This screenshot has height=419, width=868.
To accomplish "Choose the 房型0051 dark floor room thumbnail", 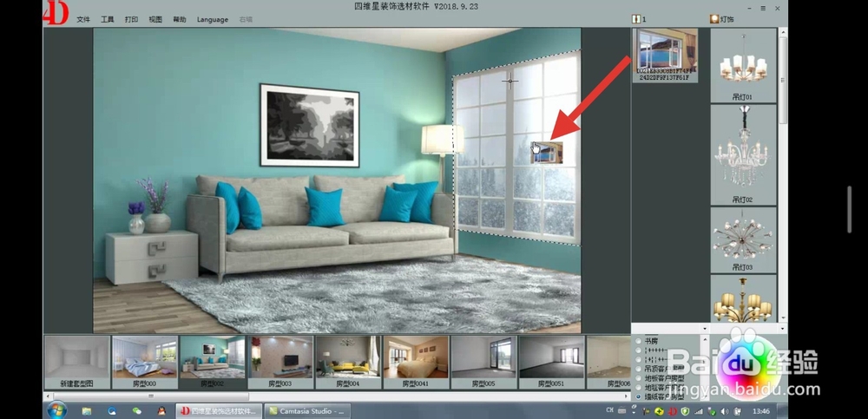I will coord(551,362).
